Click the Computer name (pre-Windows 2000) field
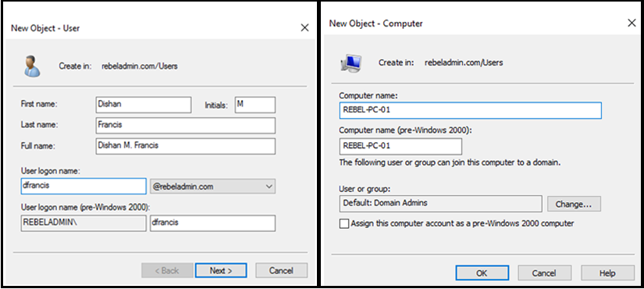The width and height of the screenshot is (644, 289). click(x=401, y=146)
